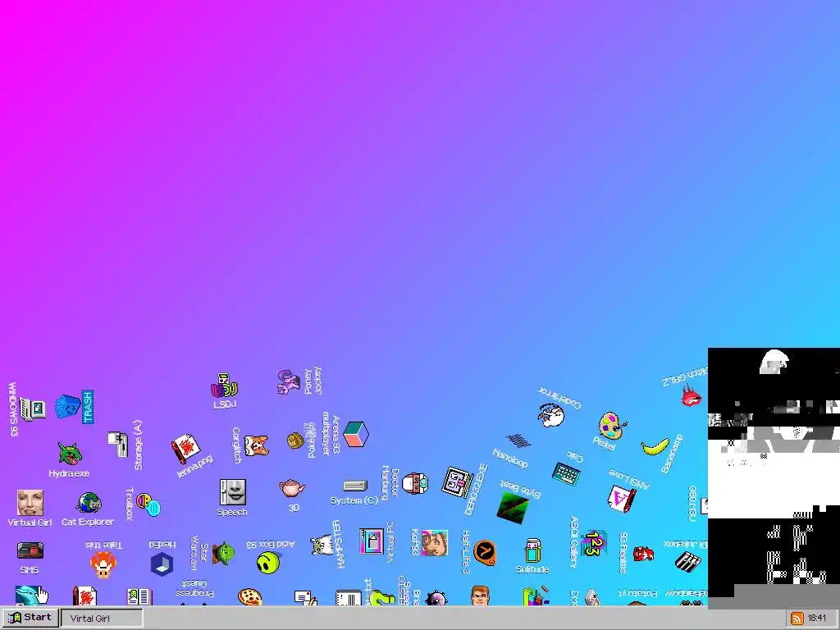
Task: Launch the Piskel paint palette icon
Action: pyautogui.click(x=612, y=426)
